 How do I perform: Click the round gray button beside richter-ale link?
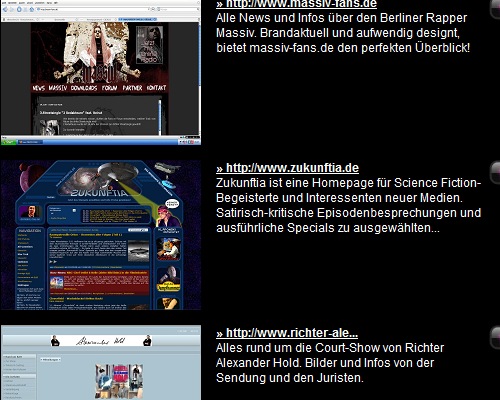point(495,337)
